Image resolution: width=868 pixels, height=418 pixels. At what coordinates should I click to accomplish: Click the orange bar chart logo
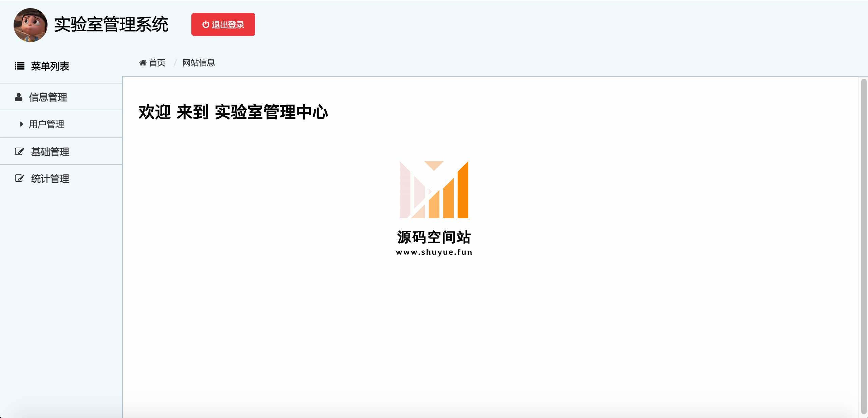tap(434, 190)
